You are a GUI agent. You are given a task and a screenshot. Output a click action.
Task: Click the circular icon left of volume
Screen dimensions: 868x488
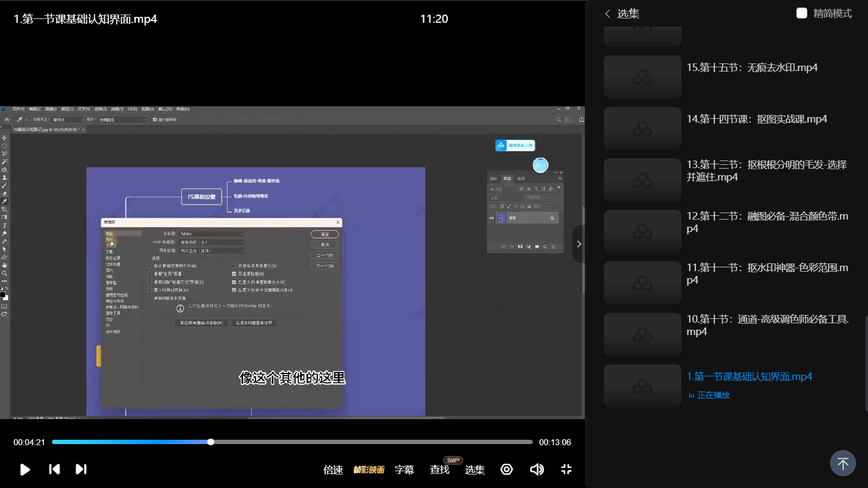(x=507, y=469)
